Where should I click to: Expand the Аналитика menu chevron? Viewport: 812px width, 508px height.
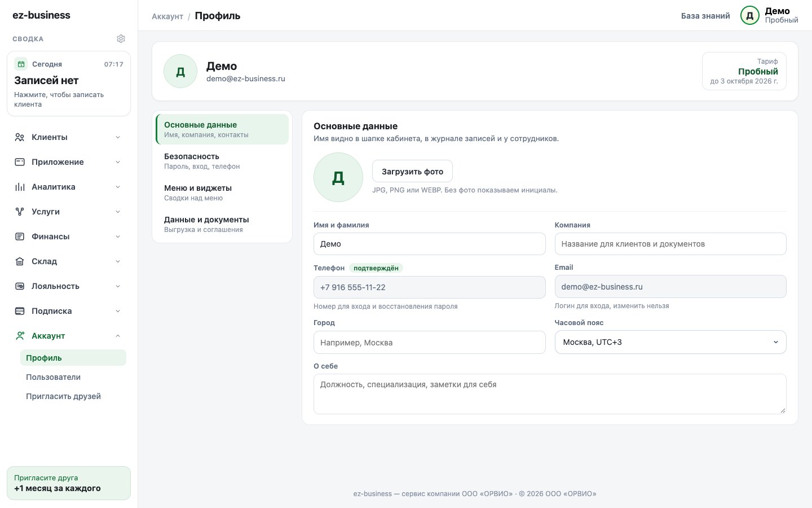118,187
